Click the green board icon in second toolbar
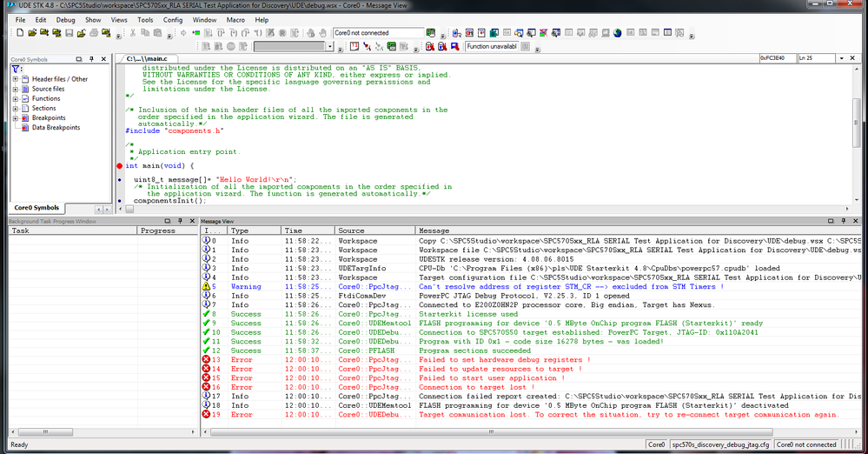Viewport: 868px width, 454px height. (391, 47)
